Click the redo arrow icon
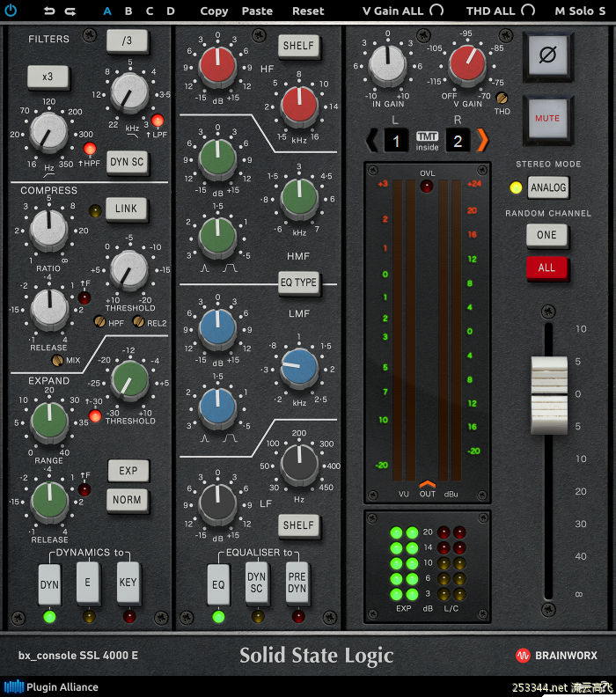The image size is (616, 697). [70, 11]
